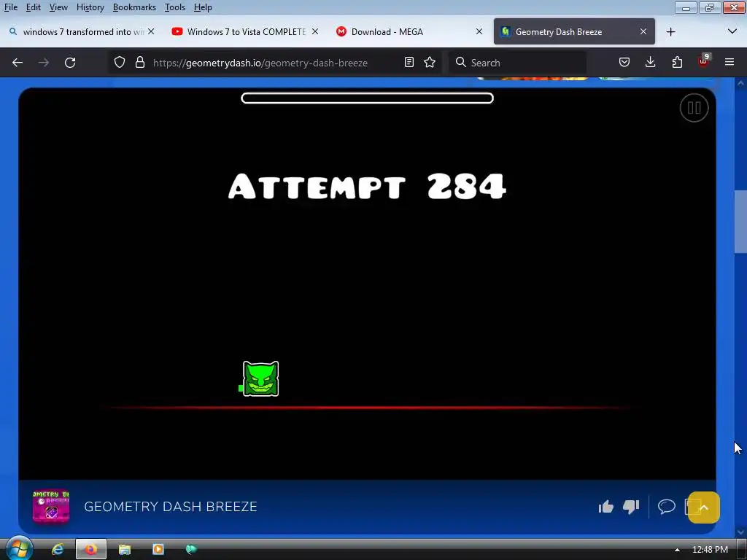Toggle reader view icon
The image size is (747, 560).
(x=409, y=63)
